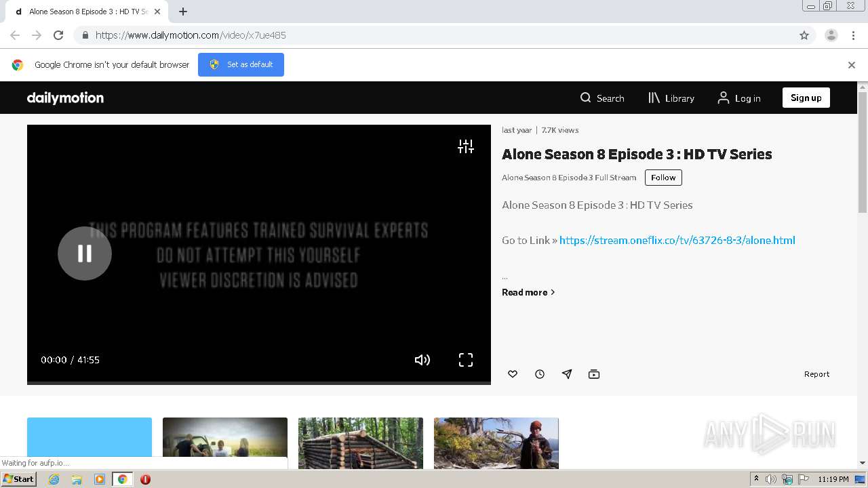The width and height of the screenshot is (868, 488).
Task: Bookmark this page with the star icon
Action: coord(804,35)
